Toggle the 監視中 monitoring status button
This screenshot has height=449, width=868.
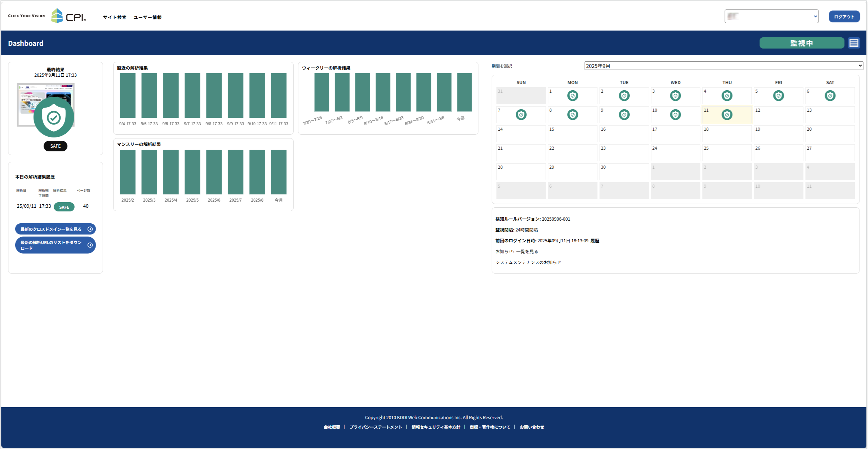click(x=802, y=43)
